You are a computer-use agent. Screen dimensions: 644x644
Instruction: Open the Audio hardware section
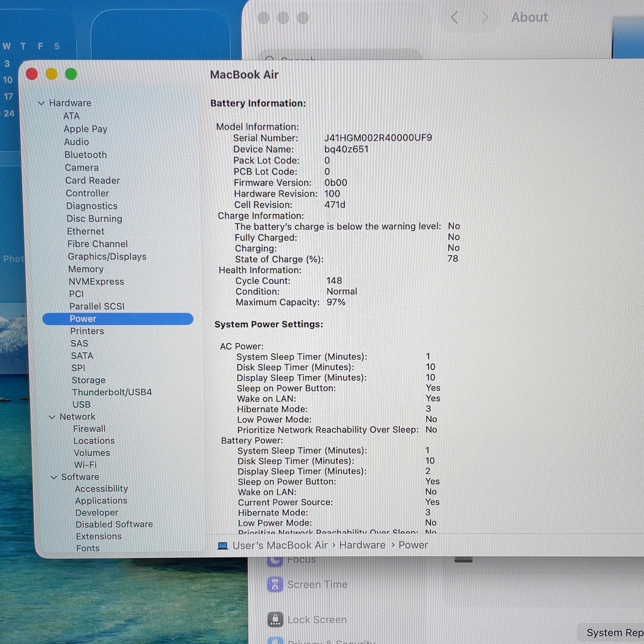click(x=77, y=142)
